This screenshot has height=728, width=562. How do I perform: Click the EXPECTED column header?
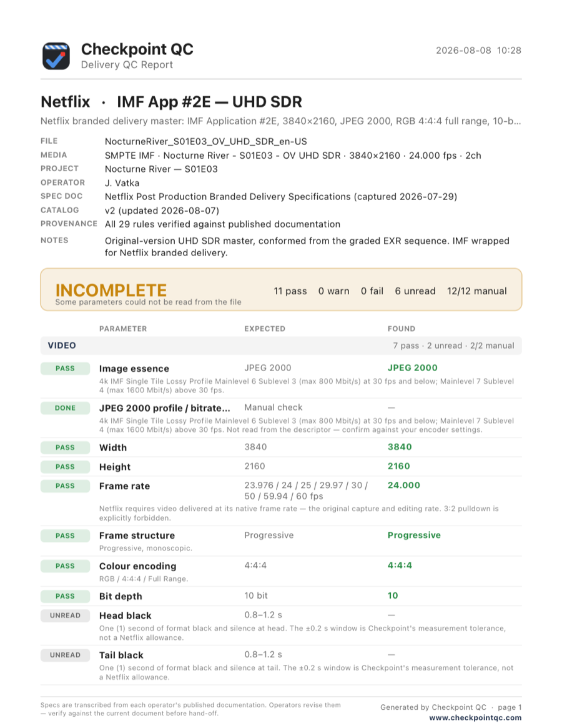coord(265,329)
